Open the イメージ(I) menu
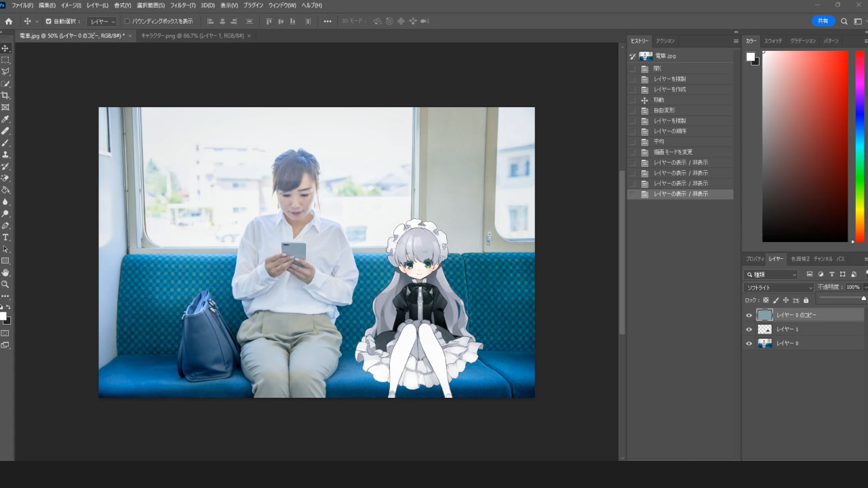The width and height of the screenshot is (868, 488). 71,5
